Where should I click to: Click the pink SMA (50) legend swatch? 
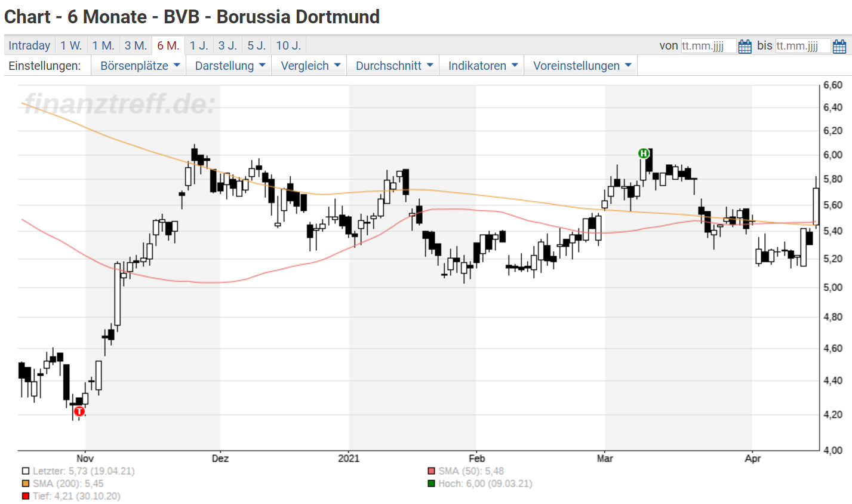(x=432, y=471)
